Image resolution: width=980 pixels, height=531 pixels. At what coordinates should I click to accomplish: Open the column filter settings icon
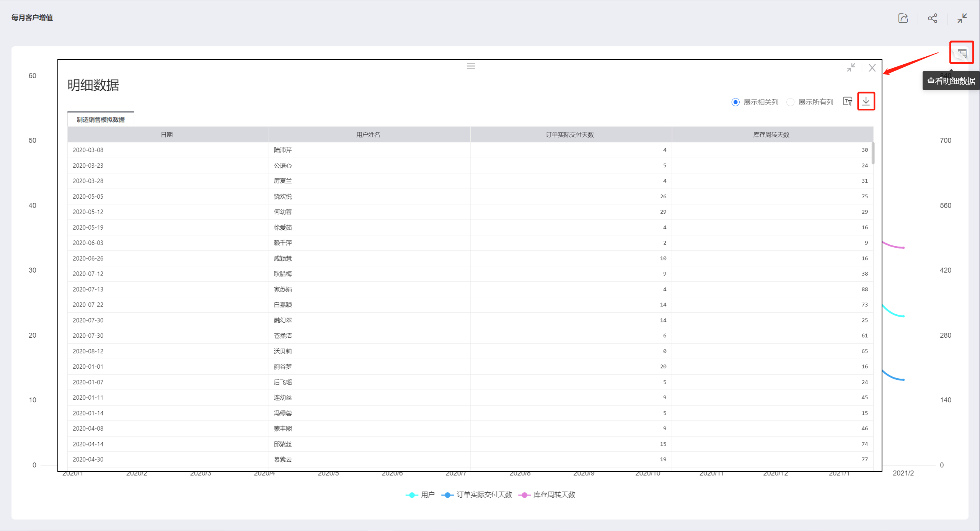[847, 101]
